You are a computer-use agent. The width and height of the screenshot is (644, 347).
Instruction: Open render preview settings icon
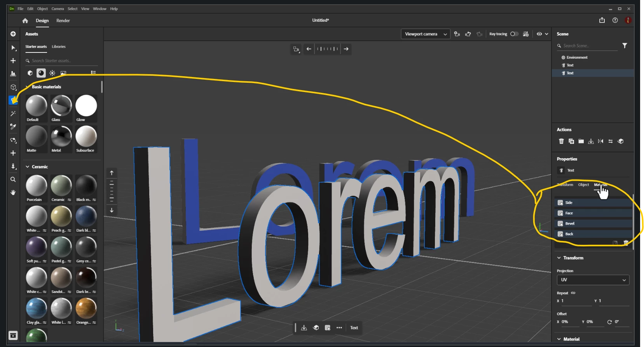[x=526, y=34]
